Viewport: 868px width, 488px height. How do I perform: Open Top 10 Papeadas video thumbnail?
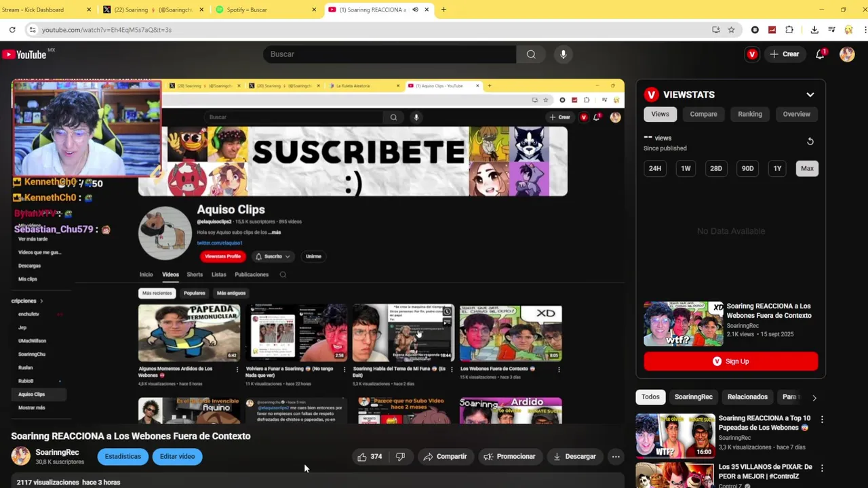675,436
